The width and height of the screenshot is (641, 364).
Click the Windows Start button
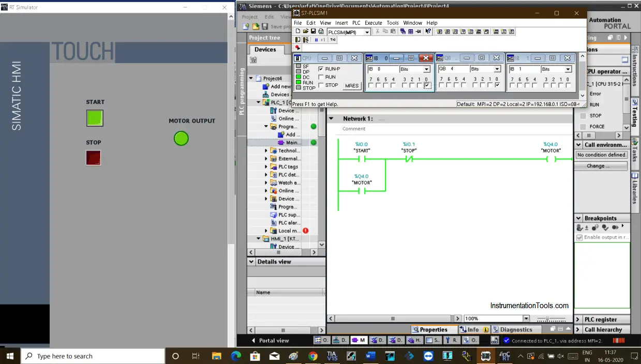point(10,356)
